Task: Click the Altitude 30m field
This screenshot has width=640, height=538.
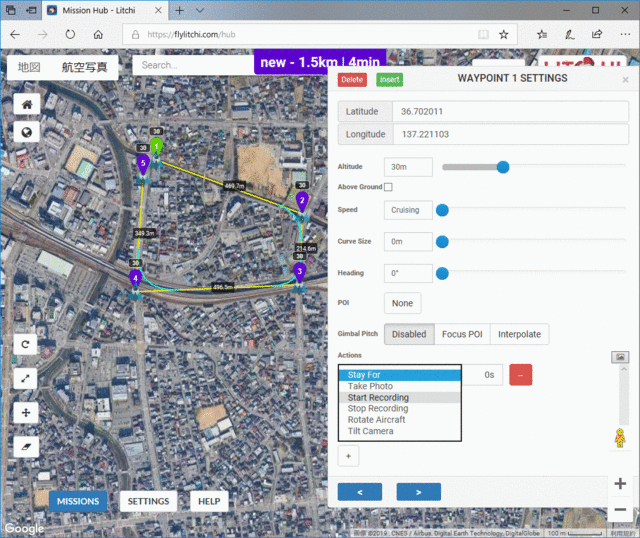Action: click(x=408, y=167)
